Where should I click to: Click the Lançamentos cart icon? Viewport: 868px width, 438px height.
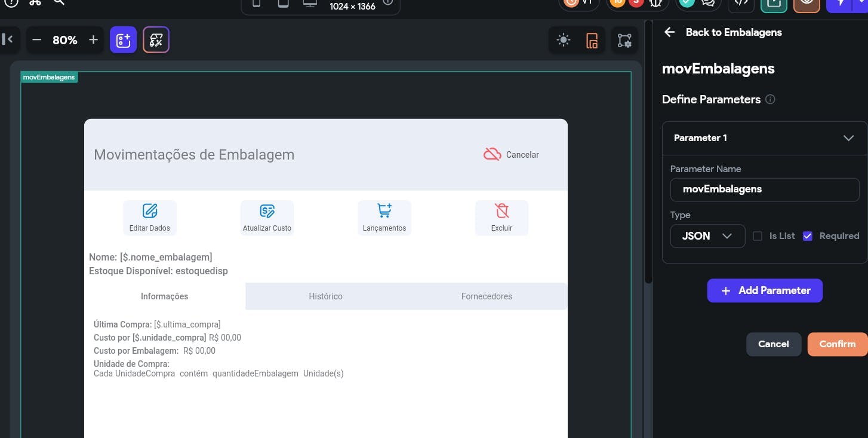point(384,211)
